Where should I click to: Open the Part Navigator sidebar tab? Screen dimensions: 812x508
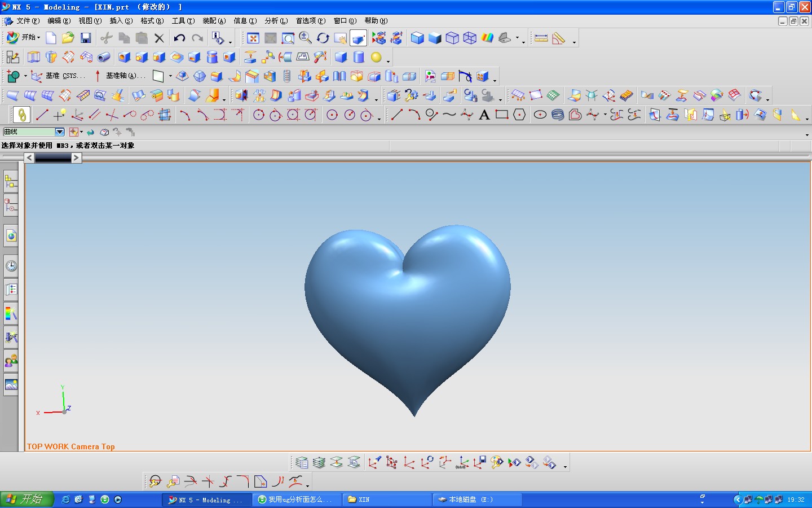tap(11, 206)
